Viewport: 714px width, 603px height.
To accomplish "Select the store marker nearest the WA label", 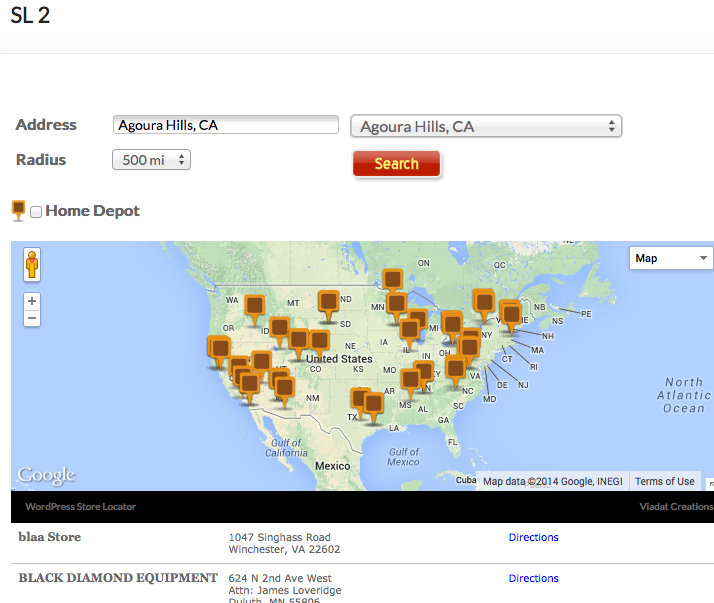I will tap(254, 304).
